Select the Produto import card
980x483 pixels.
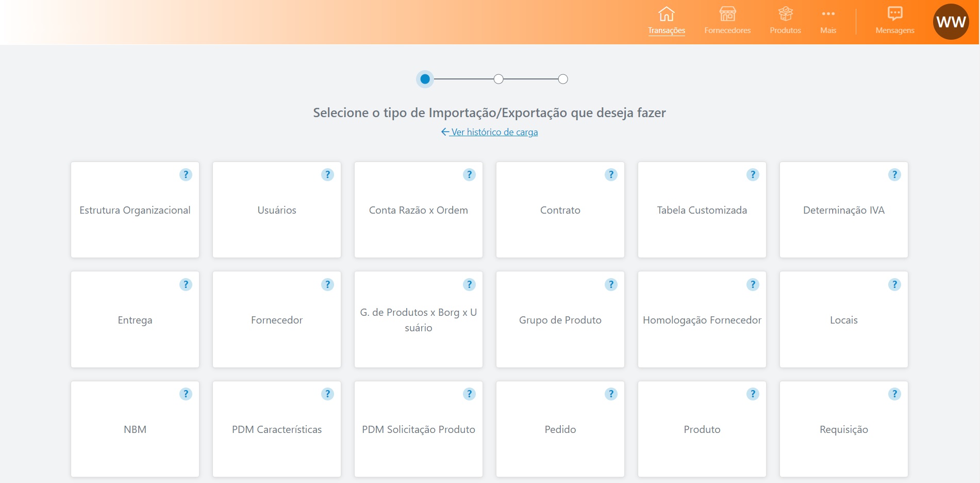coord(702,429)
